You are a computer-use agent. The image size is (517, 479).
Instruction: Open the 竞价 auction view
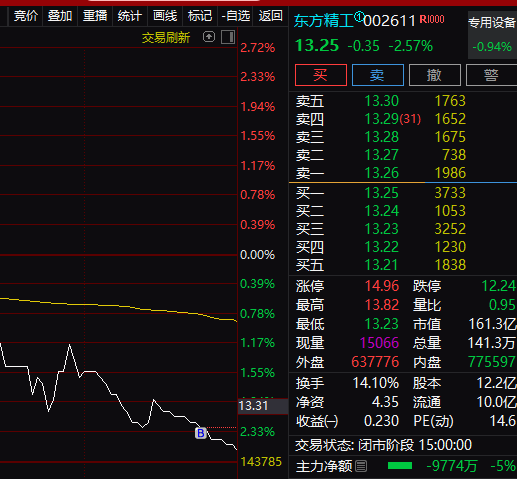click(25, 16)
